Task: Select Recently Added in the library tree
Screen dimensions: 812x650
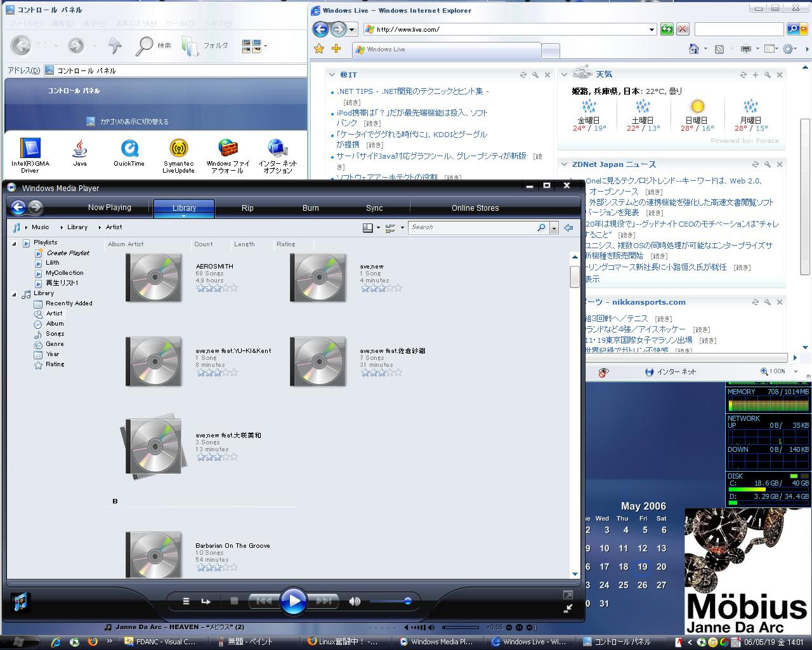Action: click(69, 303)
